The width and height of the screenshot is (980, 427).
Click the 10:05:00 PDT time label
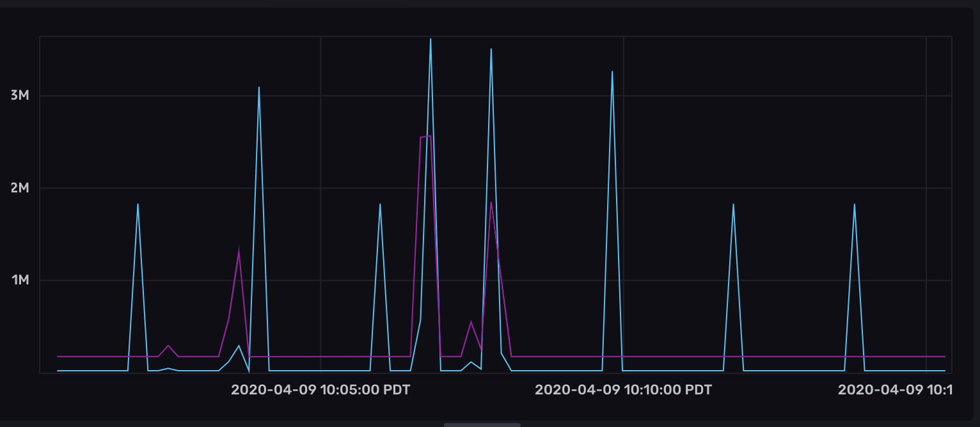pyautogui.click(x=320, y=390)
